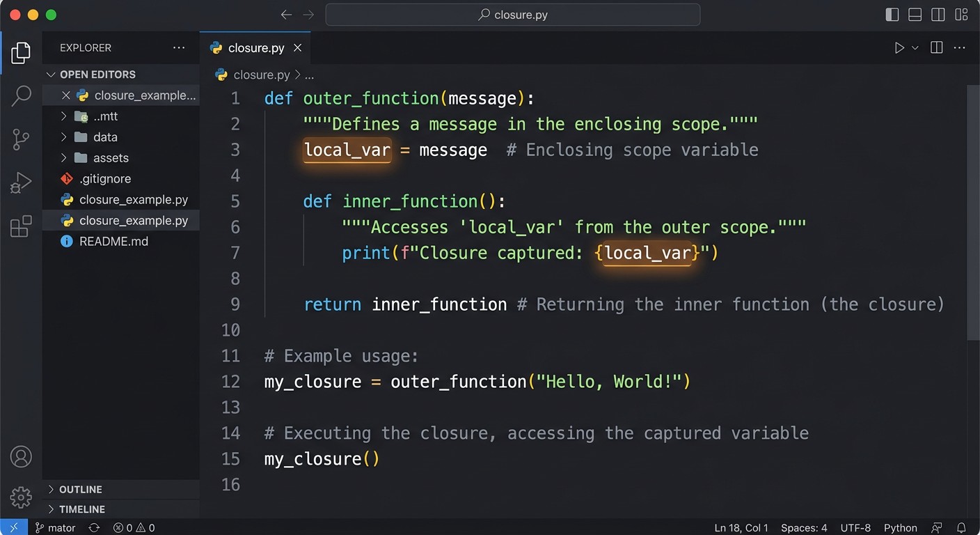Open the Extensions view

coord(21,226)
